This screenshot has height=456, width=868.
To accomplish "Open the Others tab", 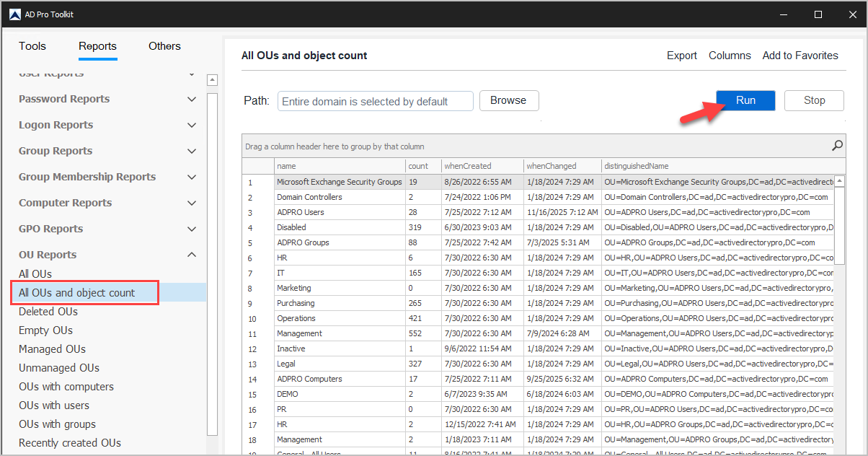I will (x=164, y=46).
